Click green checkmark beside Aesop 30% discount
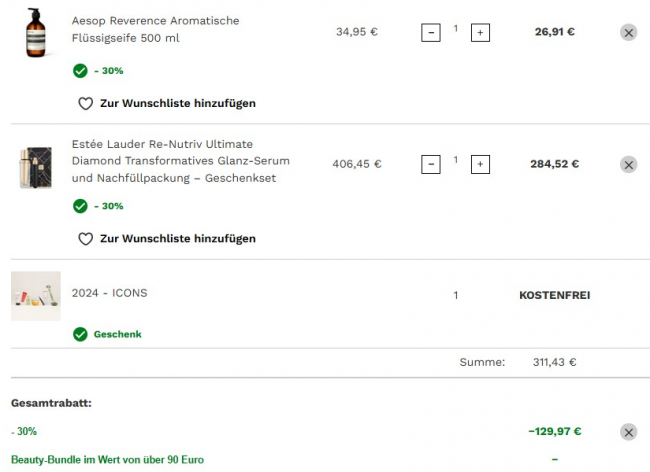 point(80,71)
